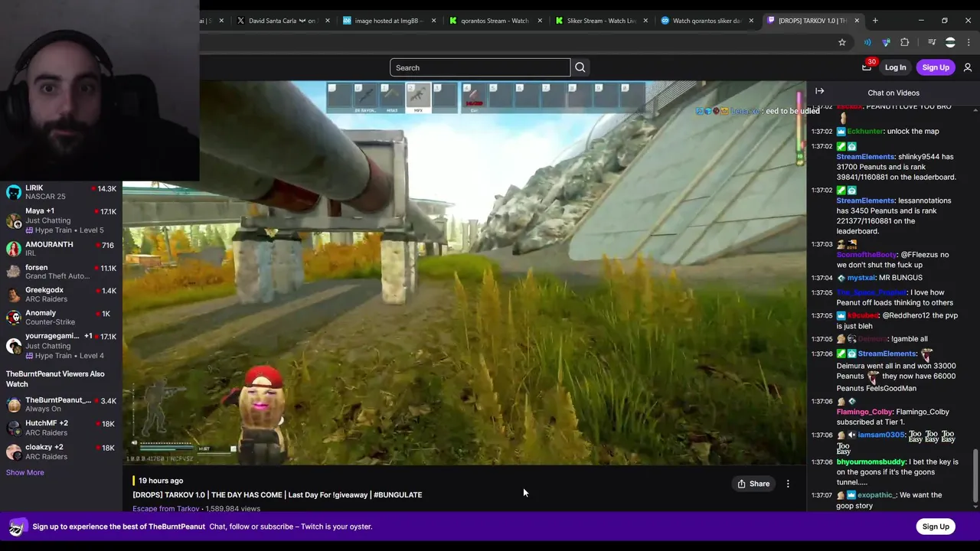Click the Twitch mascot icon in signup banner

point(16,527)
